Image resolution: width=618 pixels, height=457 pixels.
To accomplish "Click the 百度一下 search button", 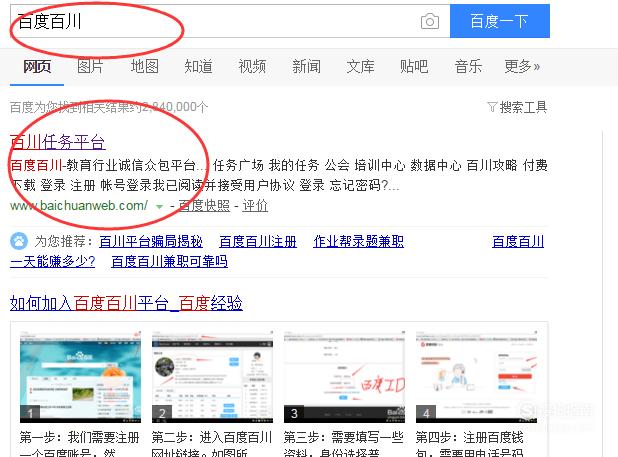I will (500, 21).
